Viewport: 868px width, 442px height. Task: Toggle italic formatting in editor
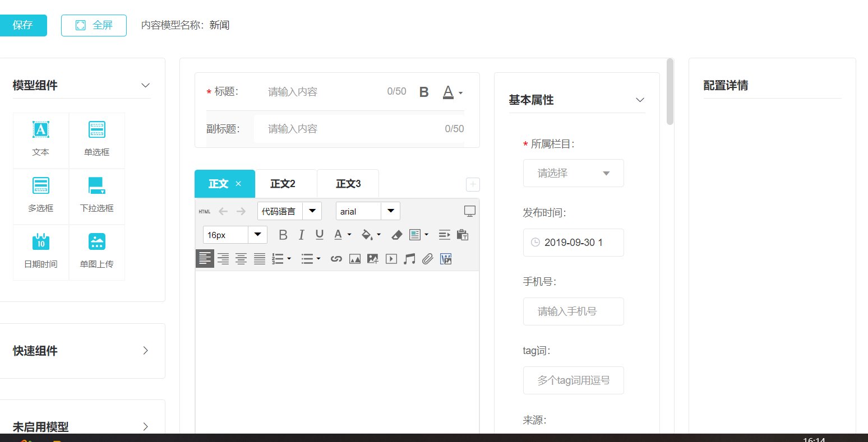pos(301,235)
